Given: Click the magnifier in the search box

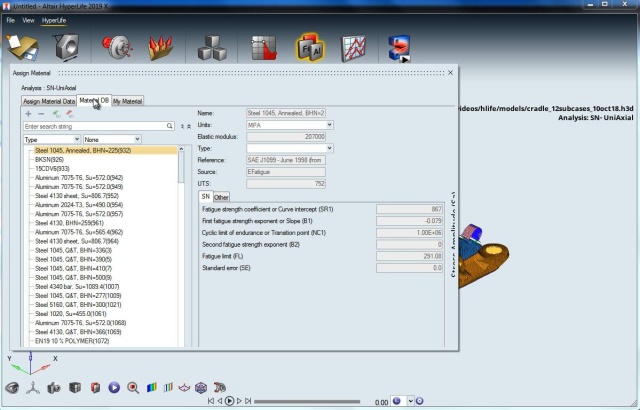Looking at the screenshot, I should 170,126.
